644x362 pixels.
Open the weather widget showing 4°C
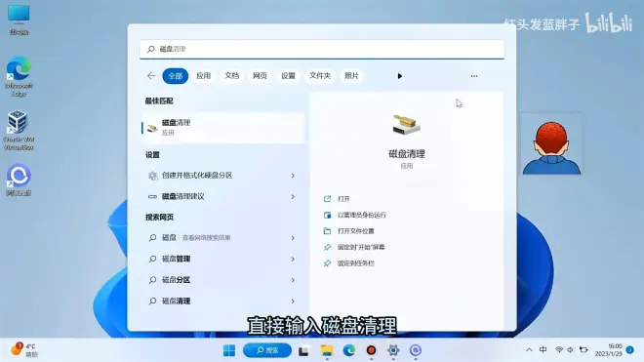(x=23, y=349)
